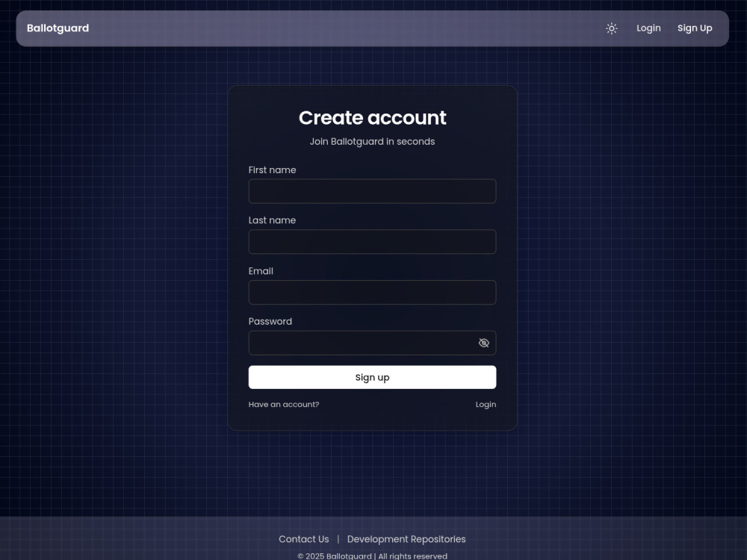Image resolution: width=747 pixels, height=560 pixels.
Task: Select the First name label
Action: 272,170
